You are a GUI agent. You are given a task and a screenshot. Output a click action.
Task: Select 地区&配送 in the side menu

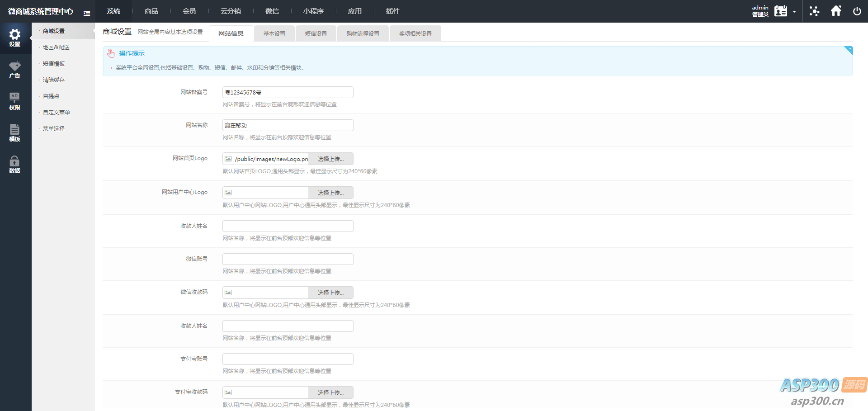63,47
